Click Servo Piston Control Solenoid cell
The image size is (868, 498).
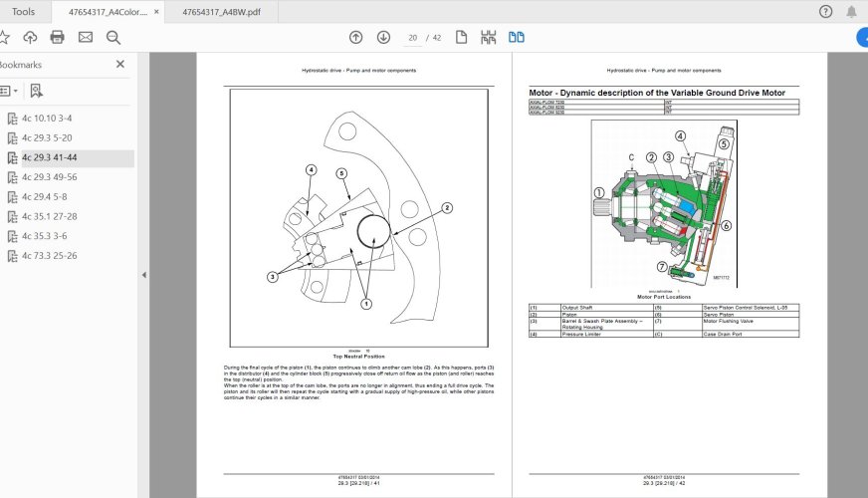751,308
